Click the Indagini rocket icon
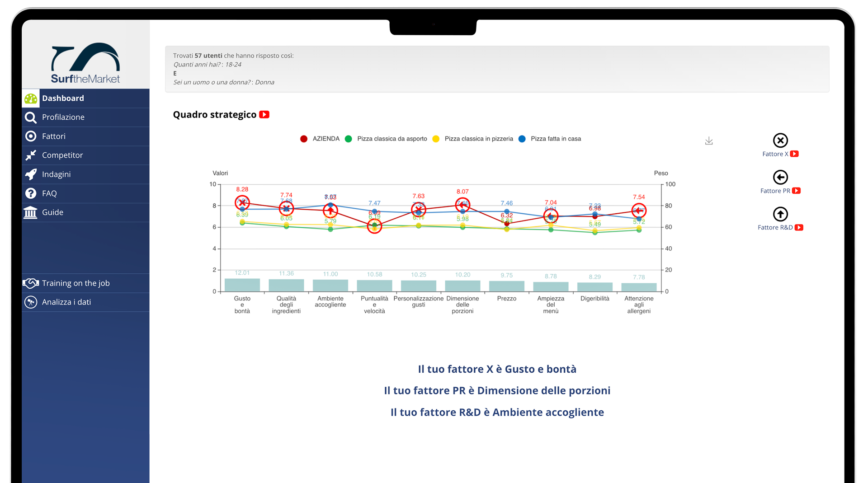Image resolution: width=868 pixels, height=483 pixels. click(x=31, y=174)
